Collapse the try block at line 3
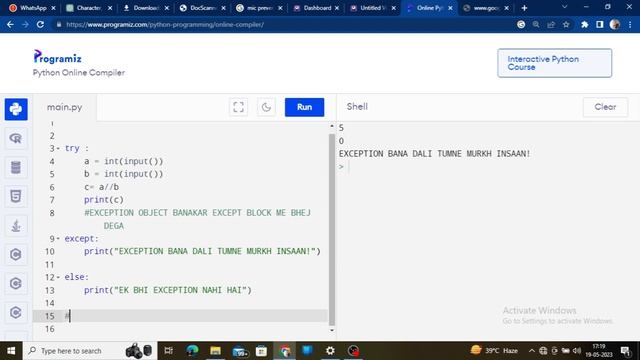 coord(58,149)
